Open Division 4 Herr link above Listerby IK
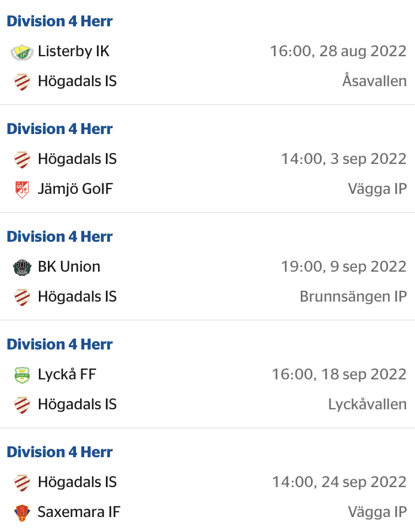415x532 pixels. coord(60,21)
